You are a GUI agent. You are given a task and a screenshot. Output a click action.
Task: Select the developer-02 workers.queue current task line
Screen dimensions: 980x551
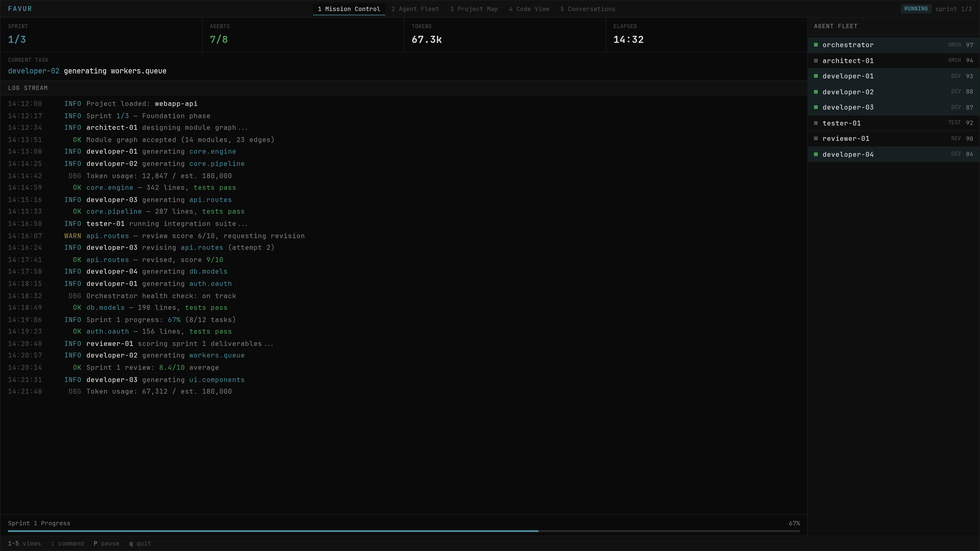87,71
